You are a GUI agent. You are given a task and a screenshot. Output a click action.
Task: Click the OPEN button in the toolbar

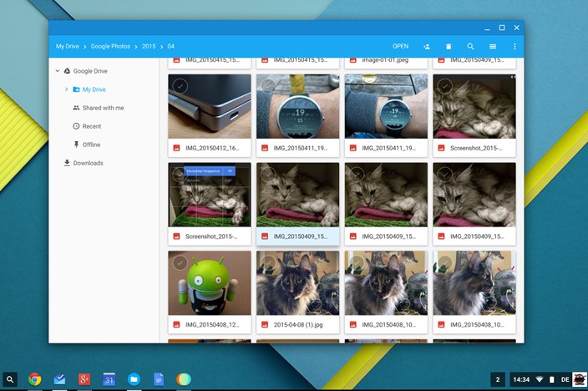pyautogui.click(x=401, y=46)
